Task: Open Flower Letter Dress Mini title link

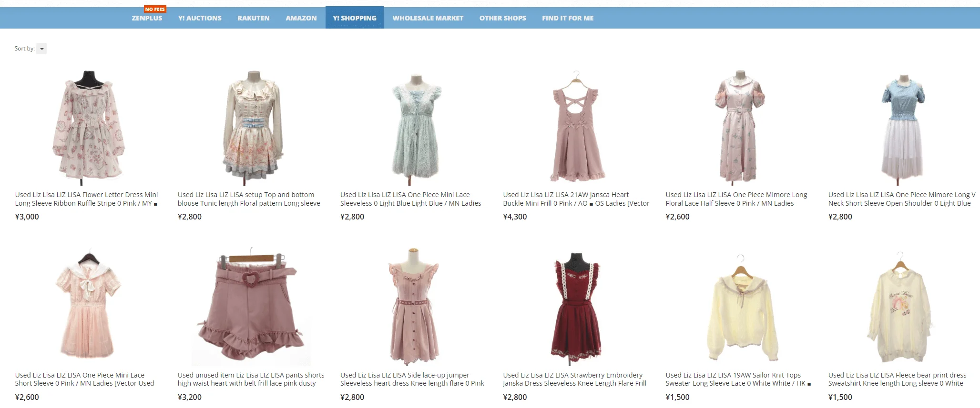Action: tap(86, 199)
